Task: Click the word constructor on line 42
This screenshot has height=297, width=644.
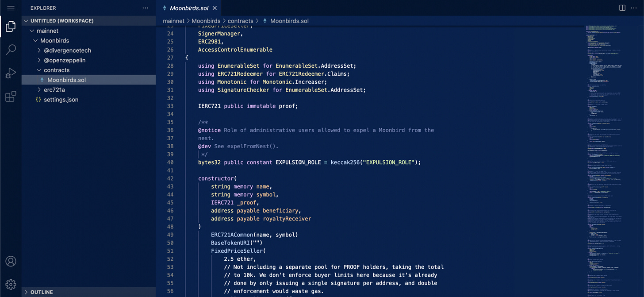Action: click(216, 178)
